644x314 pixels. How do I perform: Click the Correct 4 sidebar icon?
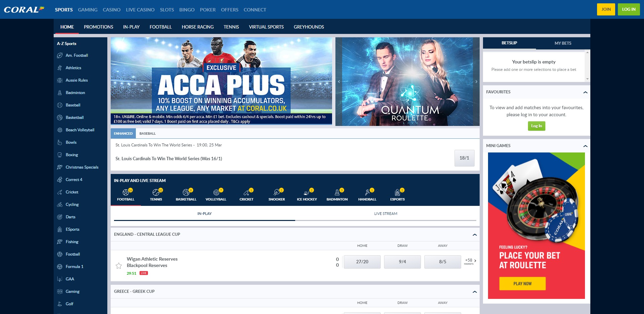tap(60, 180)
